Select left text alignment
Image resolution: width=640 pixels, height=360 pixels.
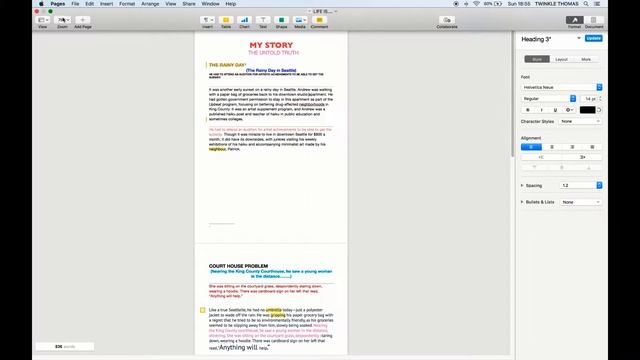click(x=531, y=147)
